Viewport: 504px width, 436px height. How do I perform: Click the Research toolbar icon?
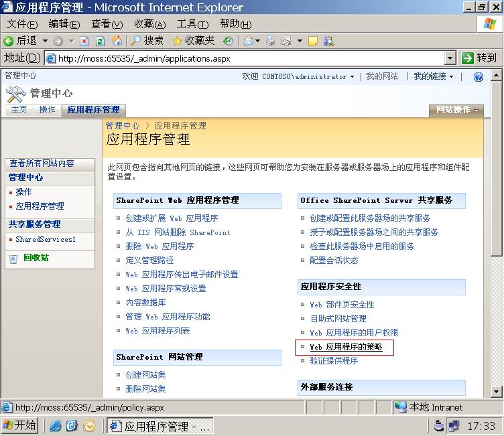coord(328,41)
